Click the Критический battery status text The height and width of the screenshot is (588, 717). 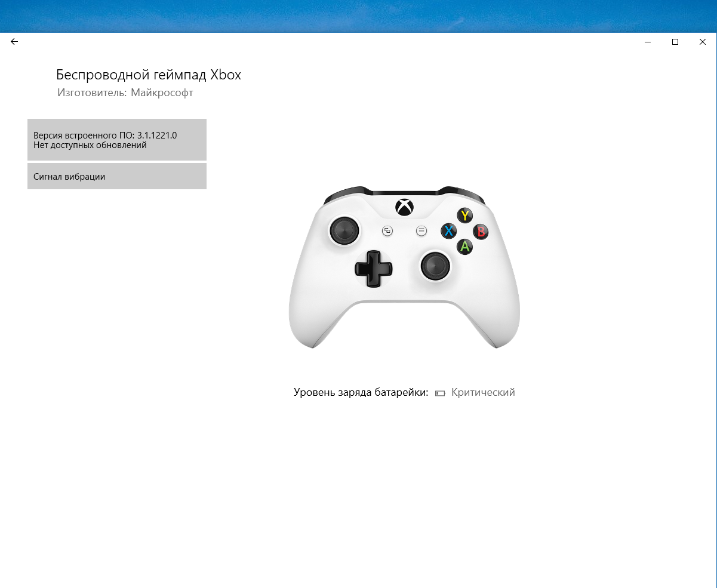(x=483, y=392)
